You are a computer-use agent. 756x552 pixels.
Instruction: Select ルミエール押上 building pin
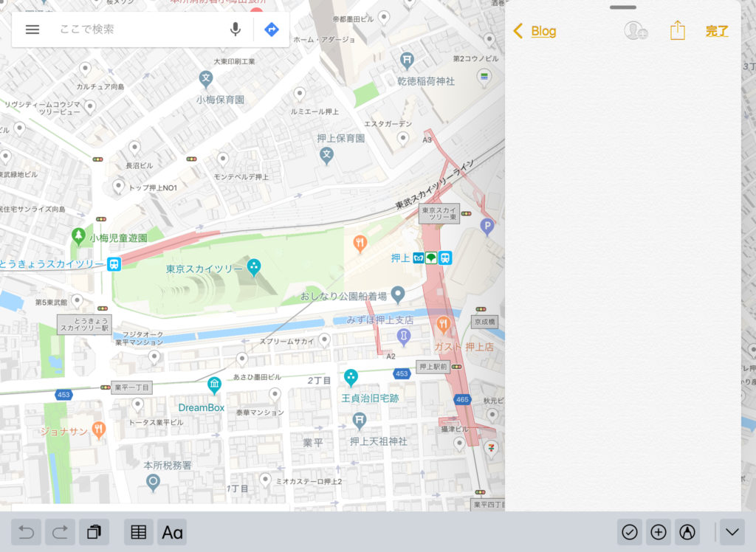(x=300, y=94)
